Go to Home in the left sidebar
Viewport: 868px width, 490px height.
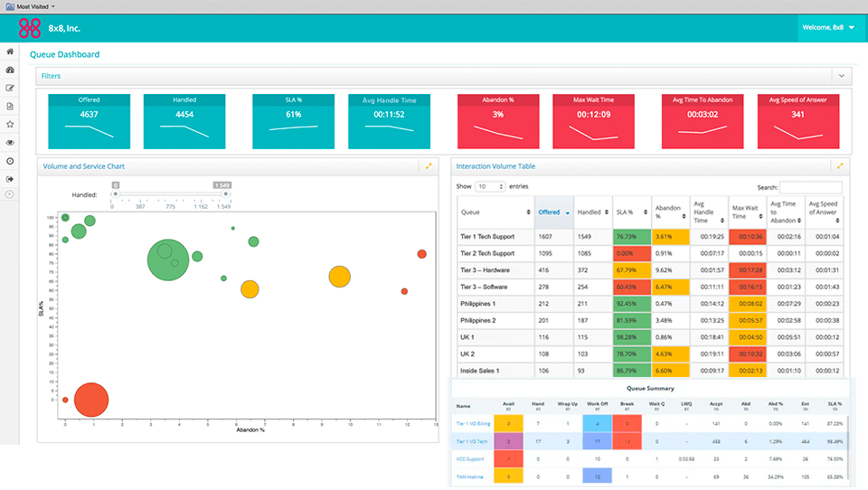click(10, 52)
